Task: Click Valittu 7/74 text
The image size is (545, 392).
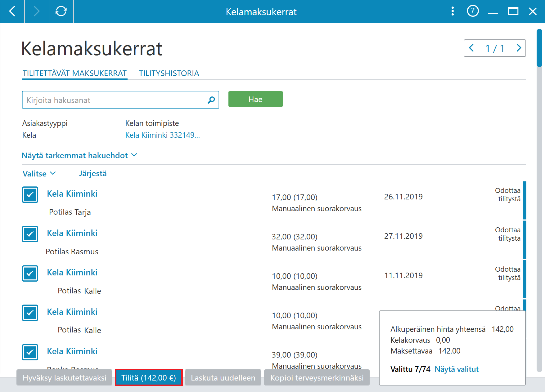Action: [410, 369]
